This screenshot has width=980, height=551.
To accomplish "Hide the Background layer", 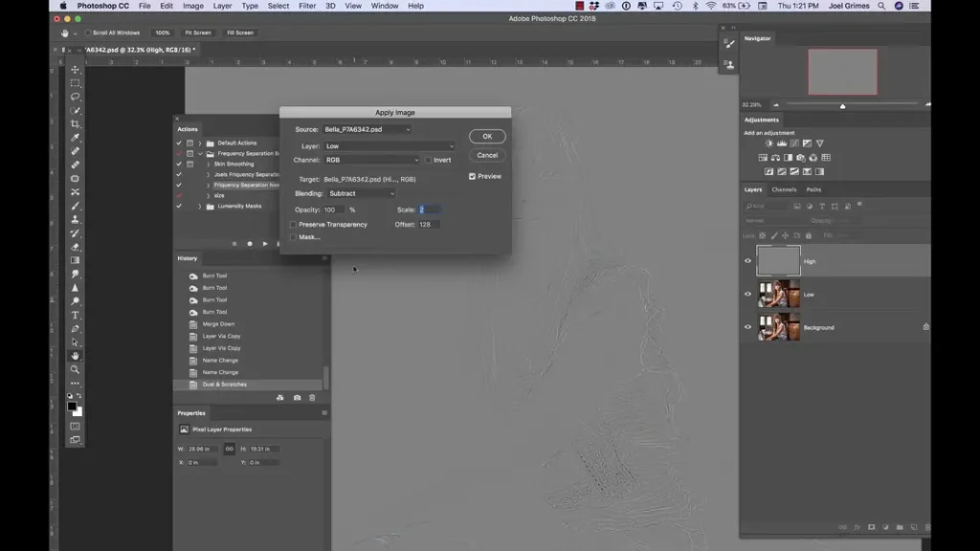I will point(747,327).
